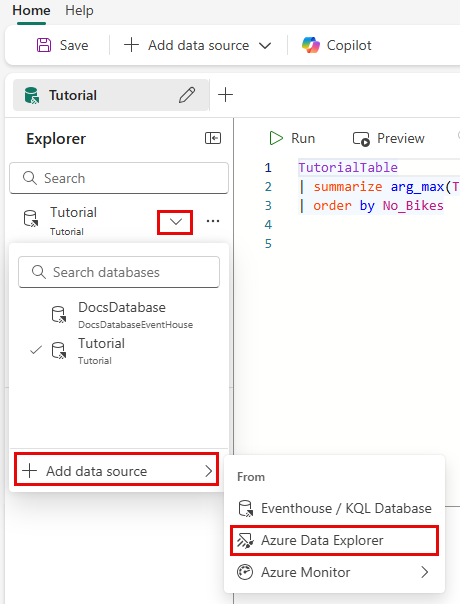Click into the Search databases field
Image resolution: width=460 pixels, height=604 pixels.
119,272
